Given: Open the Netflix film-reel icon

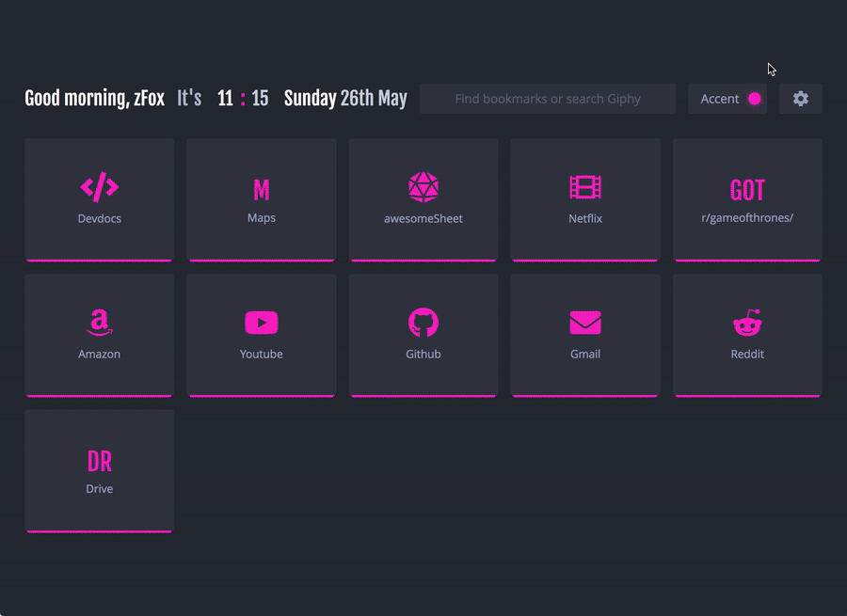Looking at the screenshot, I should click(x=584, y=186).
